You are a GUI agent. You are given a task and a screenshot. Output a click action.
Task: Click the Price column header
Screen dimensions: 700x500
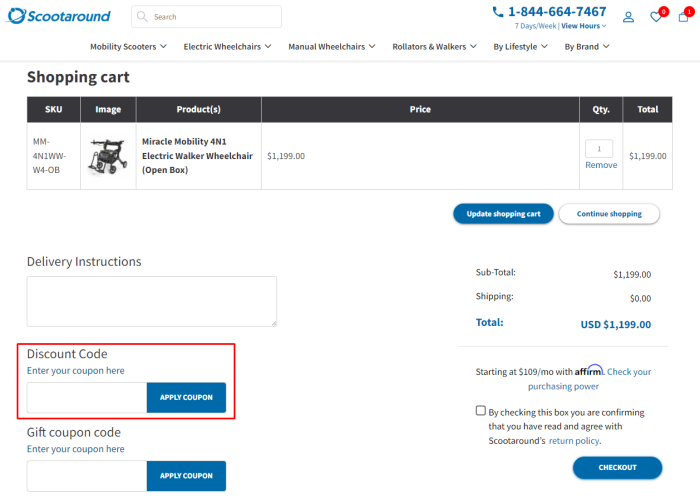420,109
